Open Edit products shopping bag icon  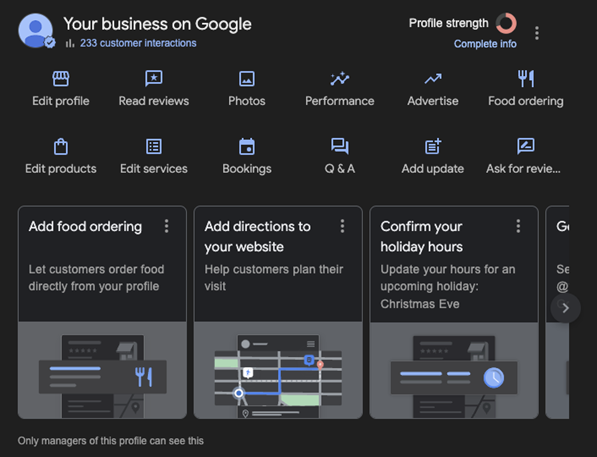click(x=61, y=147)
